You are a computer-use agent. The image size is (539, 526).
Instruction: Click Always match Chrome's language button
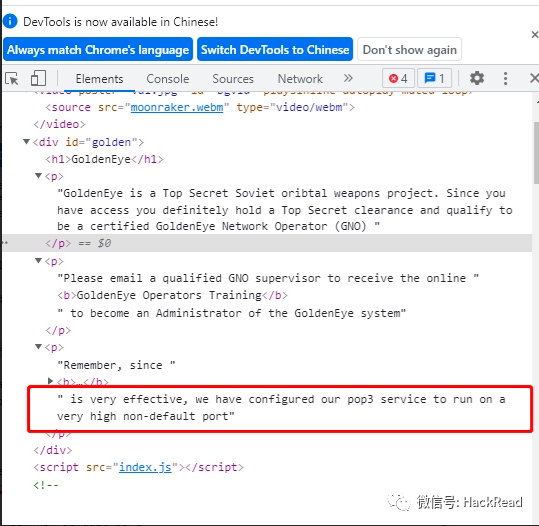click(x=98, y=50)
